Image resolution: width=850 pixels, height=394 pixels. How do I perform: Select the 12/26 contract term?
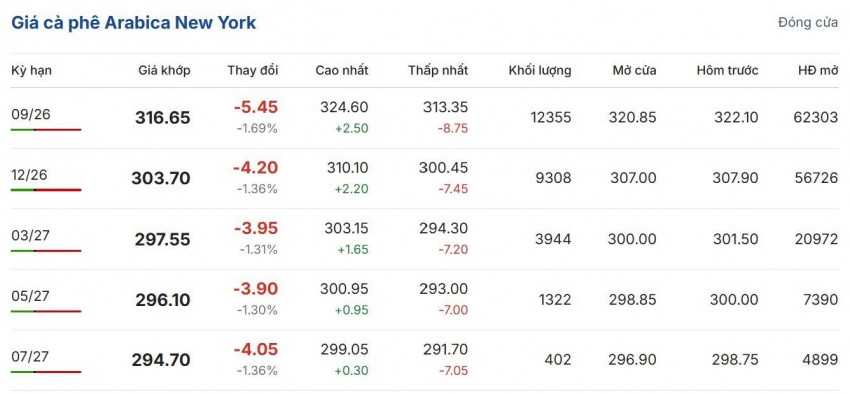tap(29, 175)
